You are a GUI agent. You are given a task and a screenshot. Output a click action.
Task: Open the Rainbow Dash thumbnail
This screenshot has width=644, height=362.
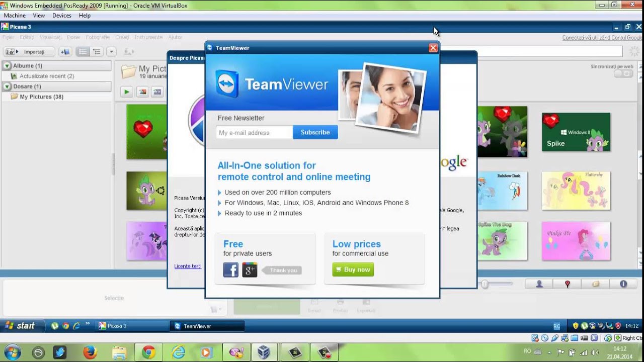(502, 191)
